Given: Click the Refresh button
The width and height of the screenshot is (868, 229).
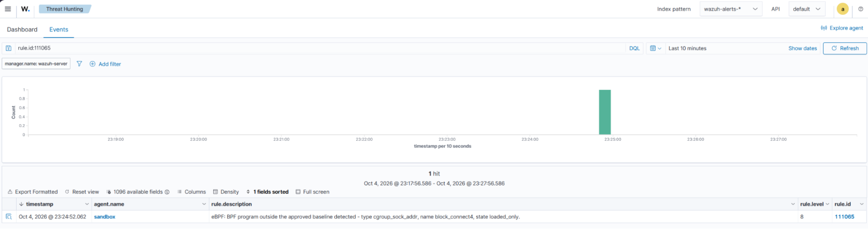Looking at the screenshot, I should click(845, 48).
